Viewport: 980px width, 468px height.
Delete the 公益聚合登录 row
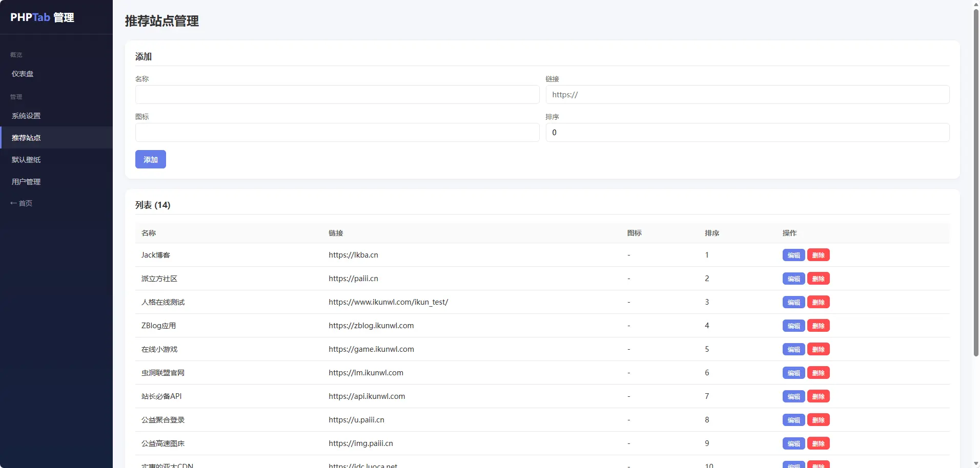(818, 420)
